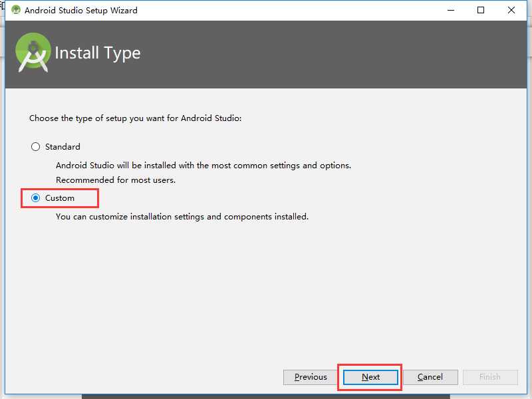
Task: Select the Custom install type radio button
Action: (36, 198)
